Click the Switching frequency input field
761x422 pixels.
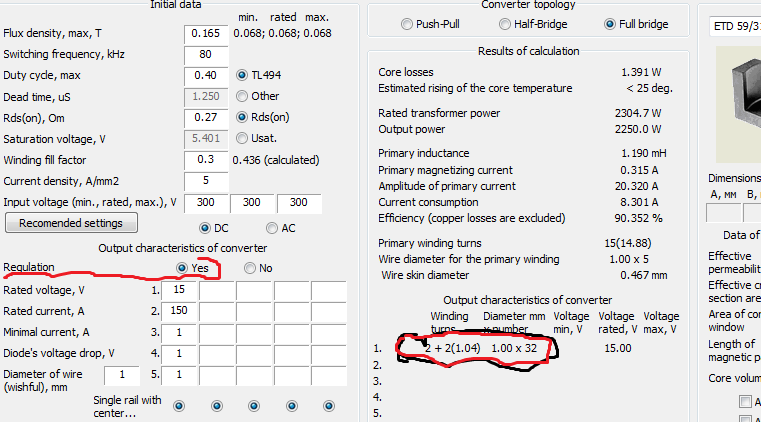coord(206,54)
